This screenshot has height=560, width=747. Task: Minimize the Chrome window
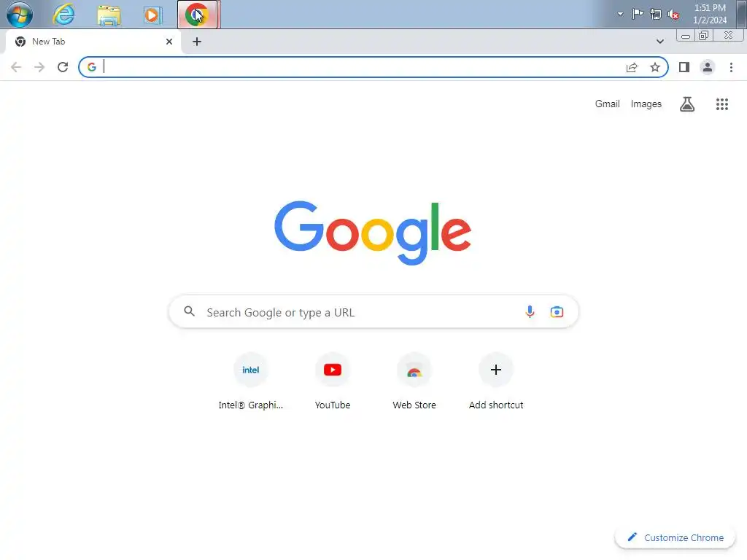pos(686,36)
